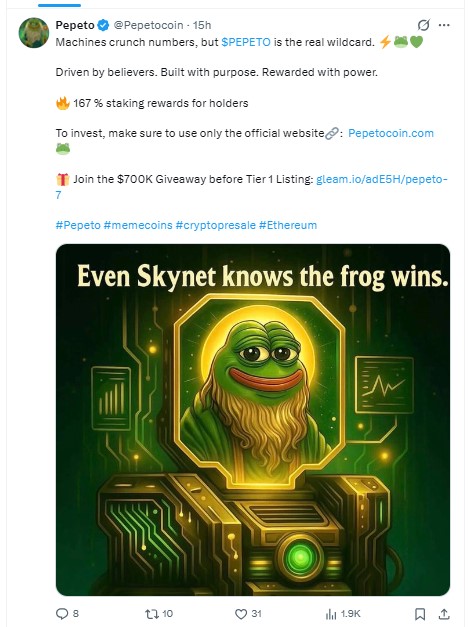The height and width of the screenshot is (627, 469).
Task: Click the #memecoins hashtag
Action: [138, 225]
